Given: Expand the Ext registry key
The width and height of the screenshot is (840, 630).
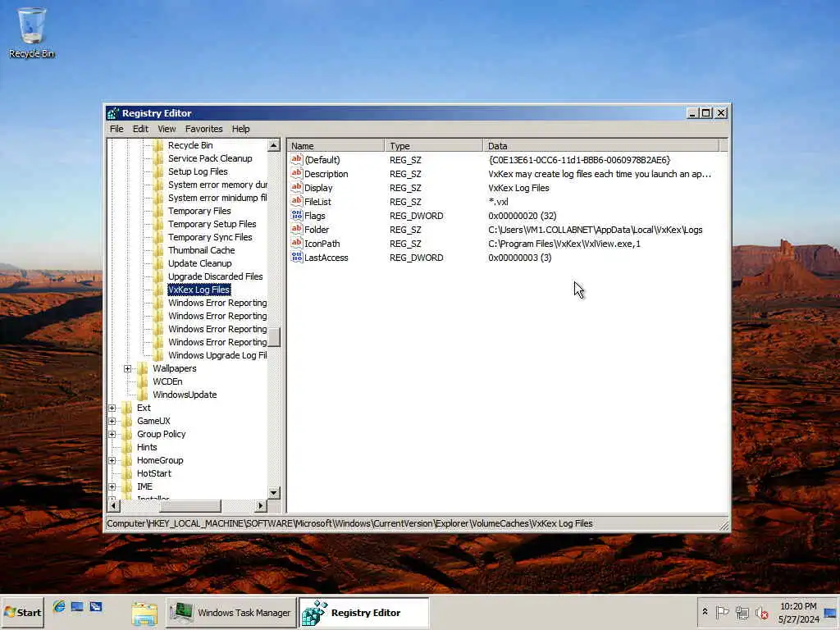Looking at the screenshot, I should pyautogui.click(x=112, y=409).
